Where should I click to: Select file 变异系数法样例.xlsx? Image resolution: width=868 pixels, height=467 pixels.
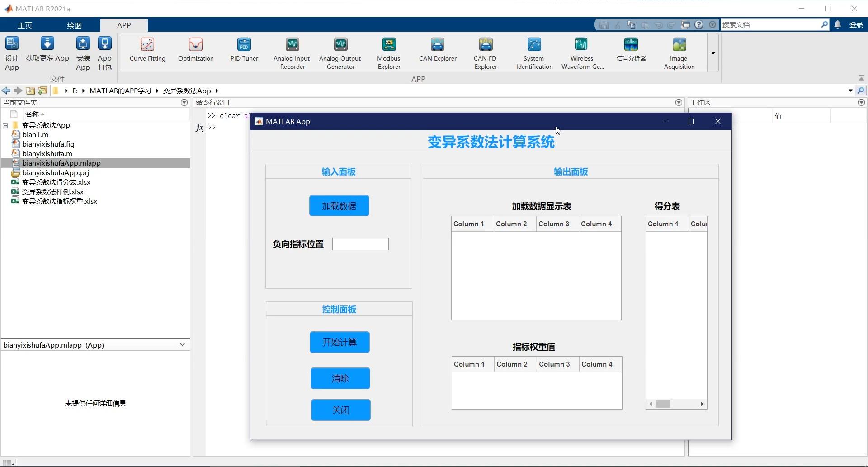[x=53, y=191]
